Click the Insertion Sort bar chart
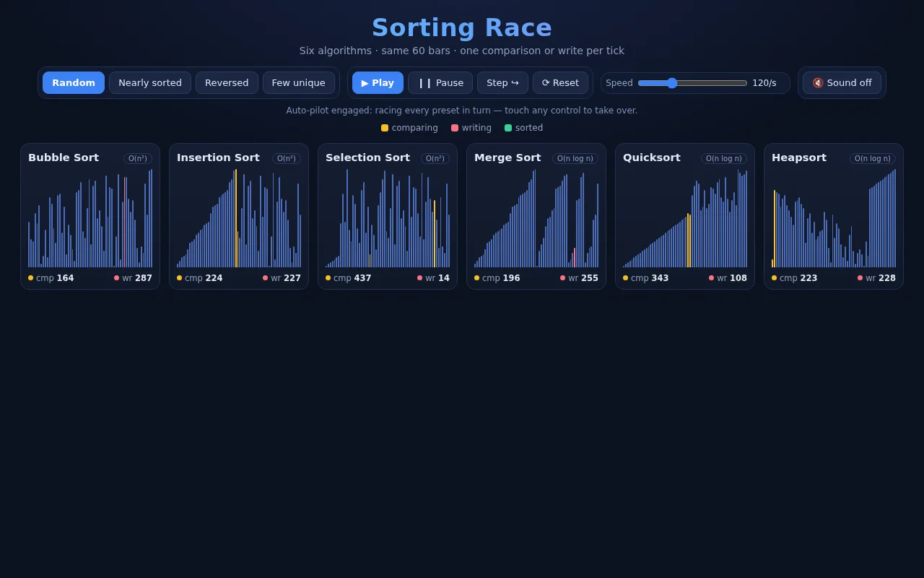The height and width of the screenshot is (578, 924). coord(239,218)
